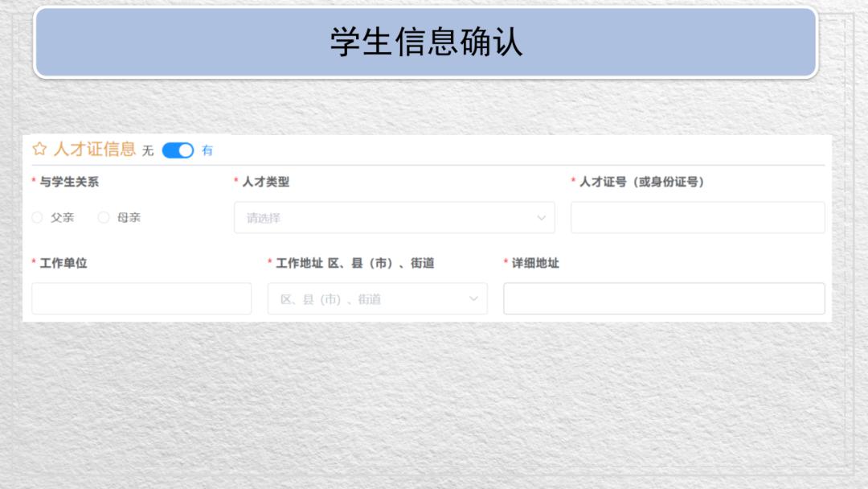Click the 工作单位 label
The height and width of the screenshot is (489, 868).
click(x=63, y=263)
